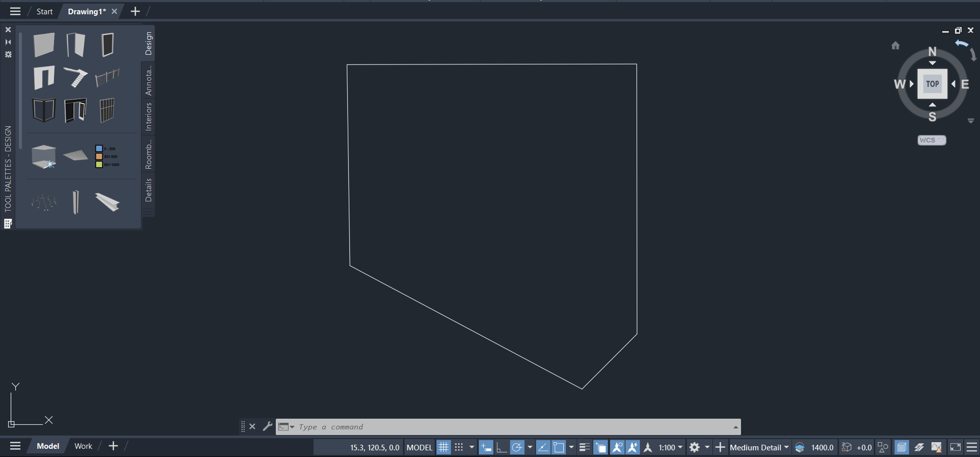Toggle object snap tracking button
This screenshot has height=457, width=980.
point(543,447)
